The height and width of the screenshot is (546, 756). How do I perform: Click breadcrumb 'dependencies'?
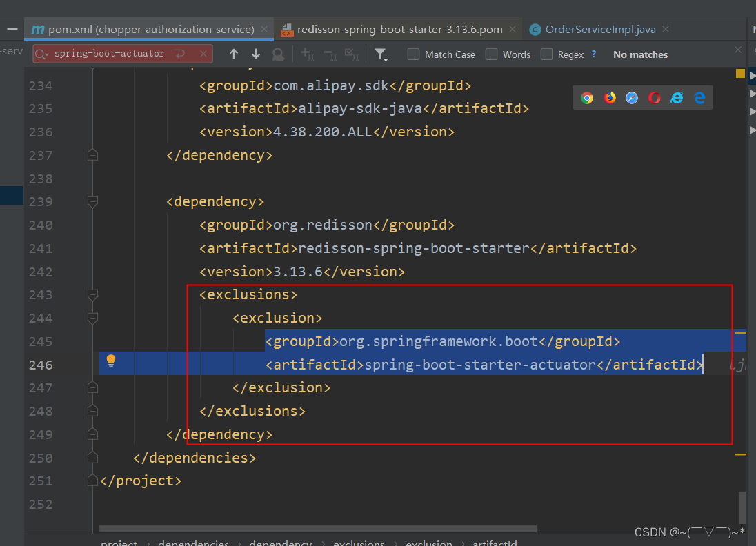pos(193,543)
